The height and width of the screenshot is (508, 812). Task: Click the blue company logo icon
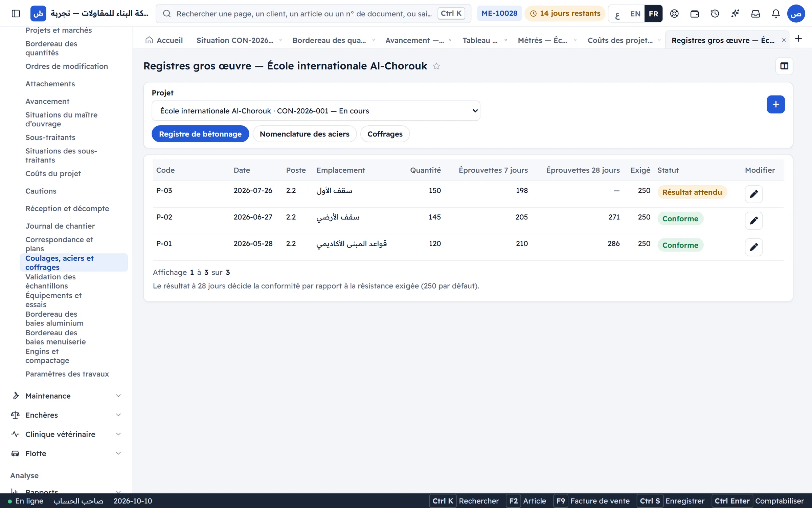38,14
